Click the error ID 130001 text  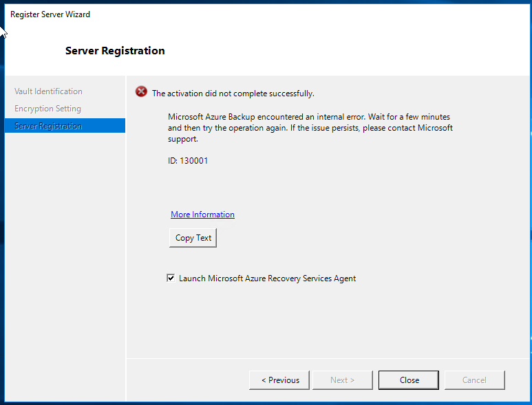click(188, 161)
